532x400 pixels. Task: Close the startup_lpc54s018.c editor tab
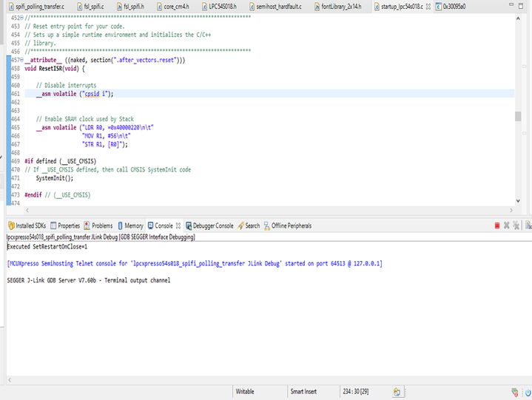(x=428, y=7)
